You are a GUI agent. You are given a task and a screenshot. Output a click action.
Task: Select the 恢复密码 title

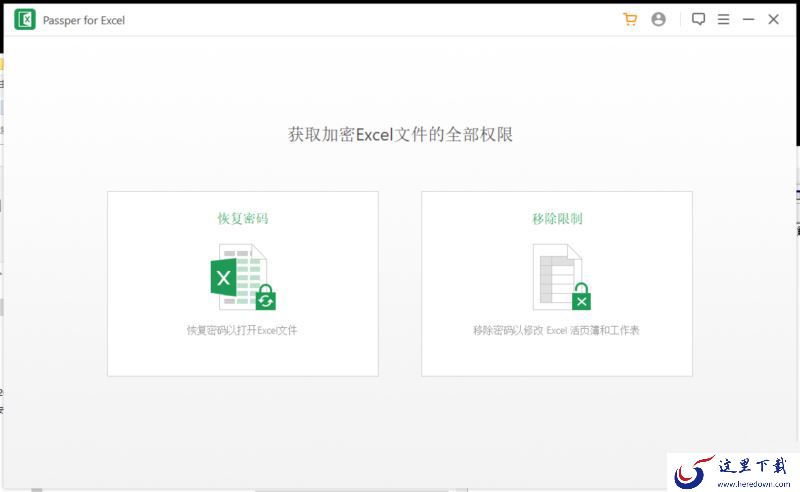point(243,218)
